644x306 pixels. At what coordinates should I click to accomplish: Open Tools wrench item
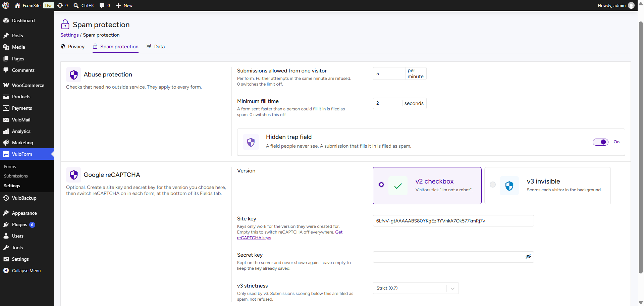click(27, 248)
